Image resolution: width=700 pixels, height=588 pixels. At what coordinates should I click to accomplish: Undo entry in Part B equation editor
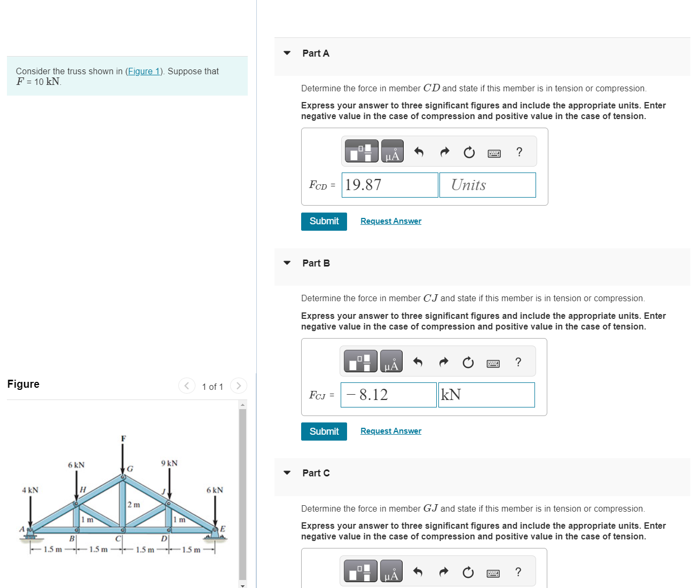(x=418, y=362)
